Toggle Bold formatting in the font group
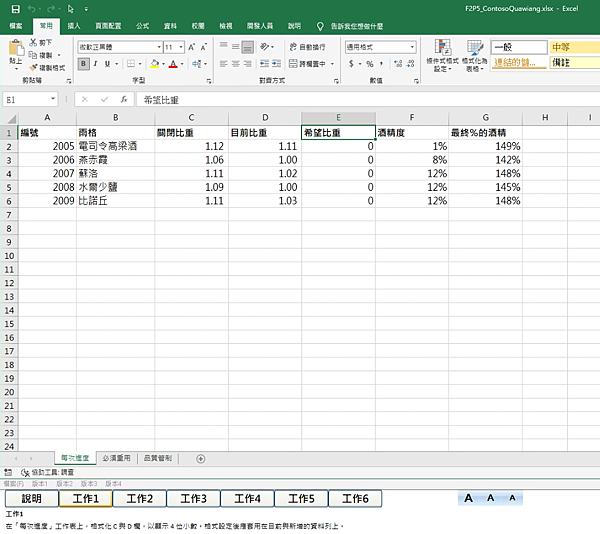Screen dimensions: 600x534 pyautogui.click(x=83, y=63)
